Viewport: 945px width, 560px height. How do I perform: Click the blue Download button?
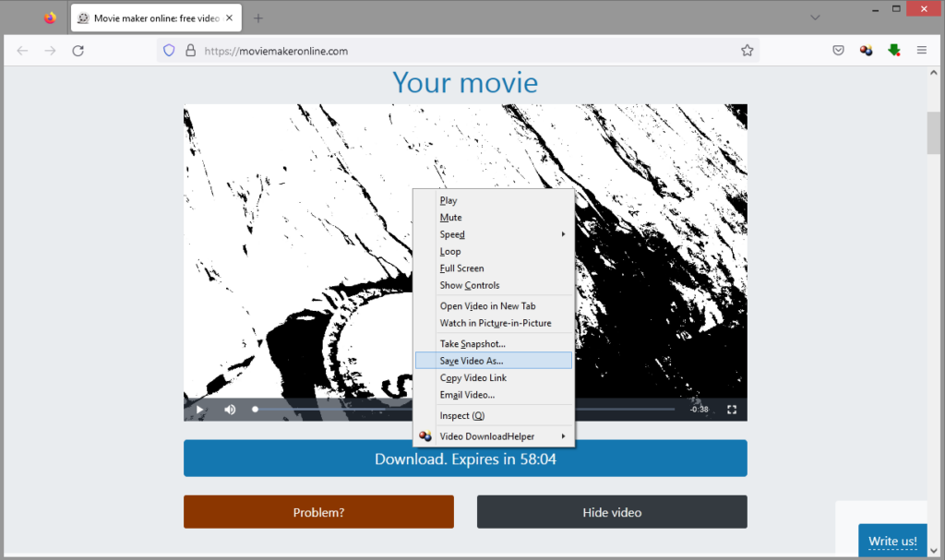click(465, 459)
